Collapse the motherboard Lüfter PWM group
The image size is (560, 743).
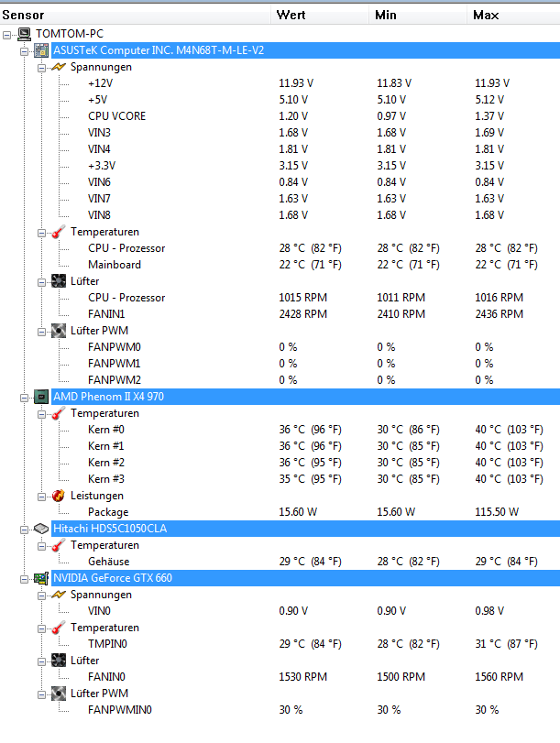tap(42, 332)
